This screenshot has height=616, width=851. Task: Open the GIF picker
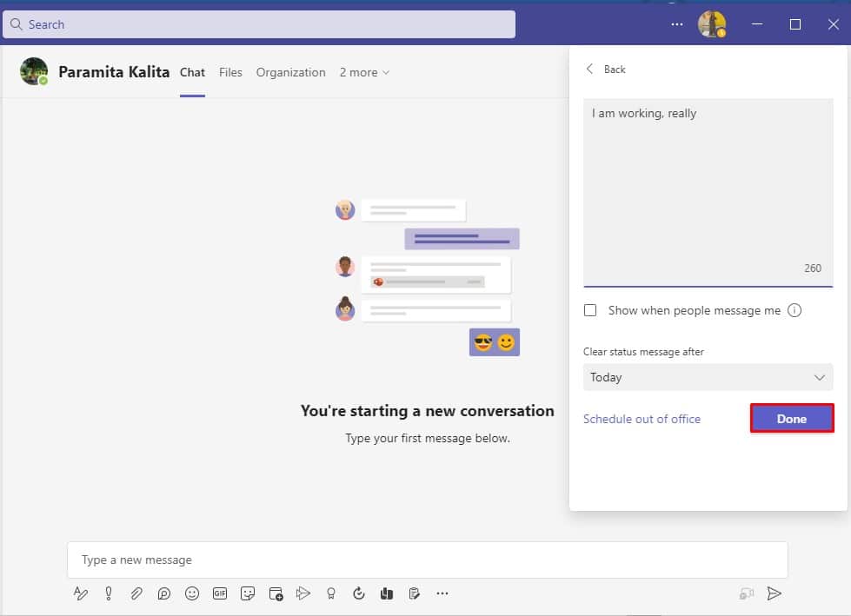(x=219, y=593)
